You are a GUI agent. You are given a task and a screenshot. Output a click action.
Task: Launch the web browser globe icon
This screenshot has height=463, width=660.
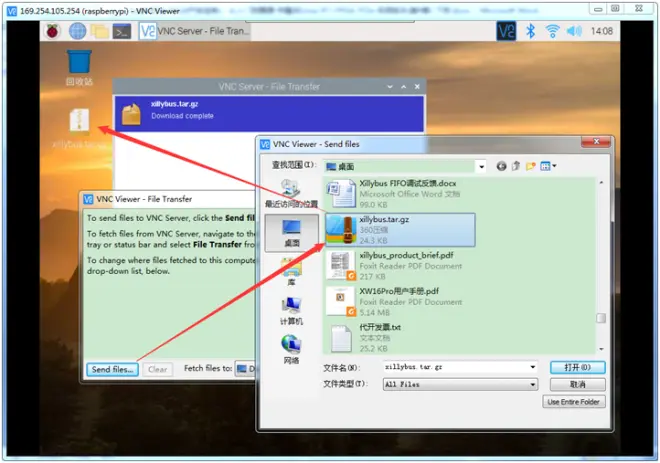[x=77, y=31]
